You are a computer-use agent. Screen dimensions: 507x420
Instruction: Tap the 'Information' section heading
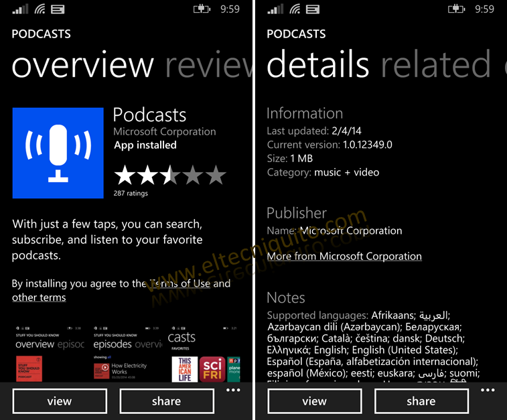305,113
